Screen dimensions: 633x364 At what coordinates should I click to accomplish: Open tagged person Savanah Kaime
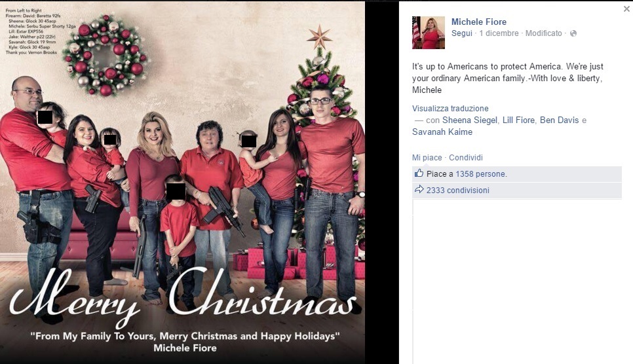pos(442,132)
